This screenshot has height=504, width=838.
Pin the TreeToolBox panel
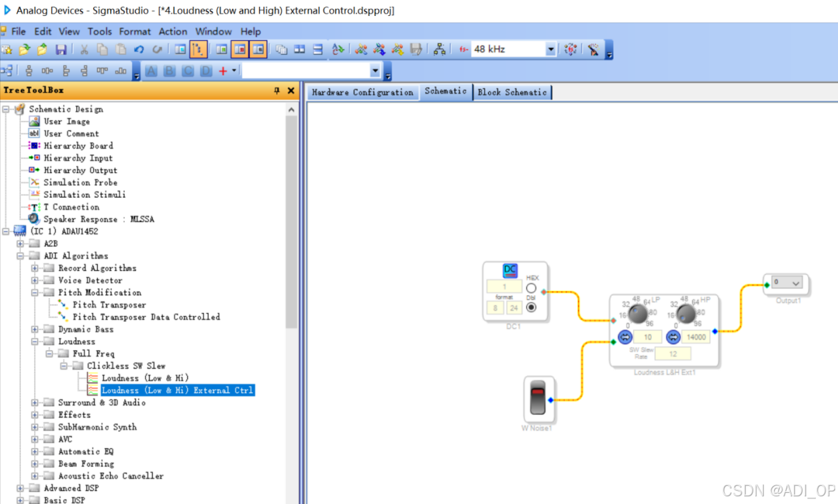[277, 90]
